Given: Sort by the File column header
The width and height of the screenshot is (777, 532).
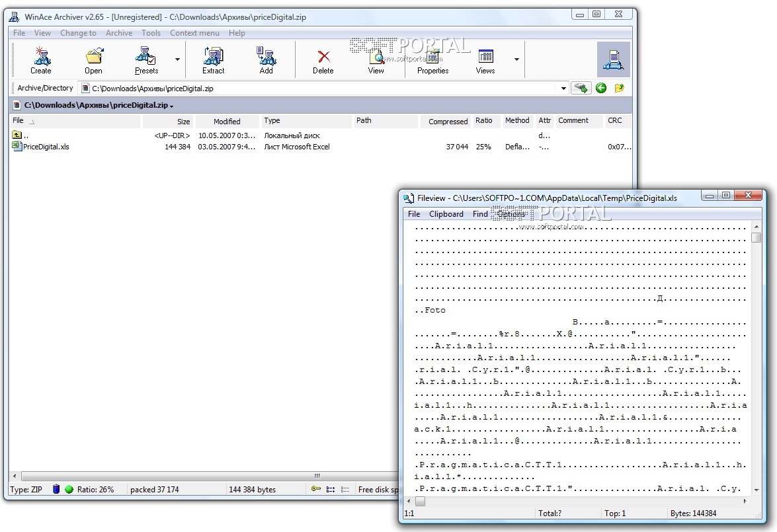Looking at the screenshot, I should click(x=75, y=120).
